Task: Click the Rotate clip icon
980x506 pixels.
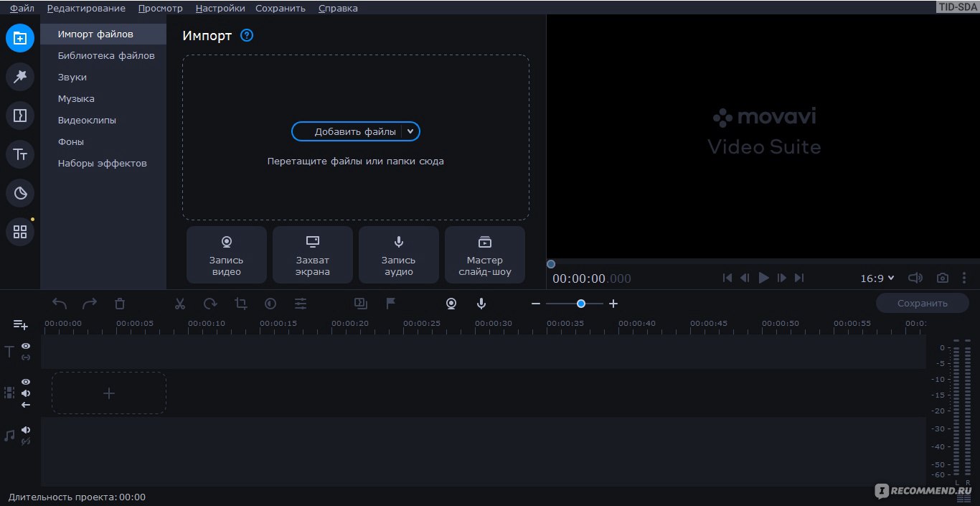Action: [210, 304]
